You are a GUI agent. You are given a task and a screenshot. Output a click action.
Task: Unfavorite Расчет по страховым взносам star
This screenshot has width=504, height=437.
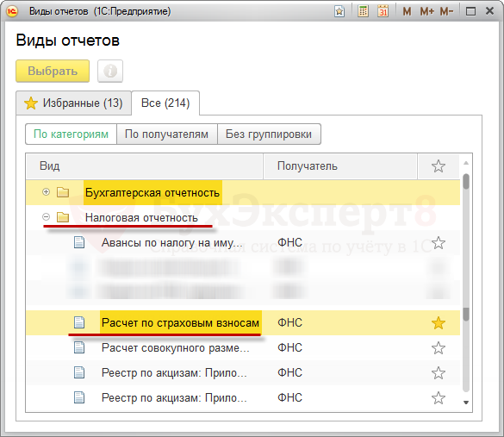pos(439,323)
